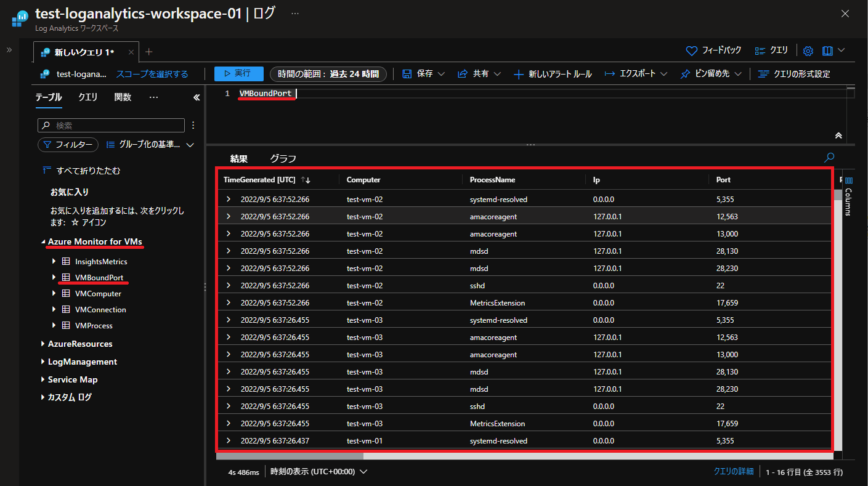Open the more options ellipsis beside 関数
Viewport: 868px width, 486px height.
[154, 97]
